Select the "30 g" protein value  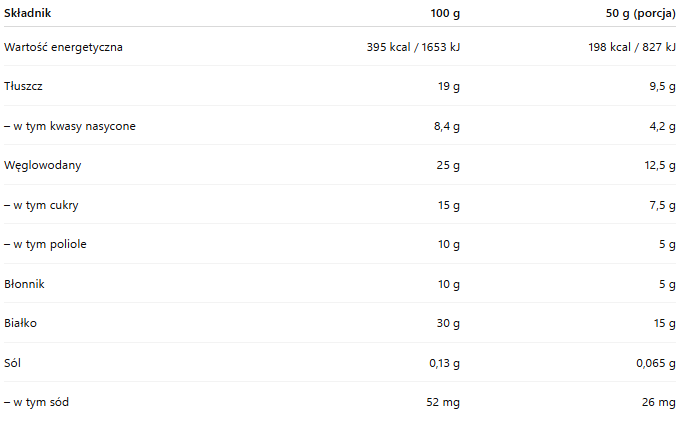click(447, 323)
